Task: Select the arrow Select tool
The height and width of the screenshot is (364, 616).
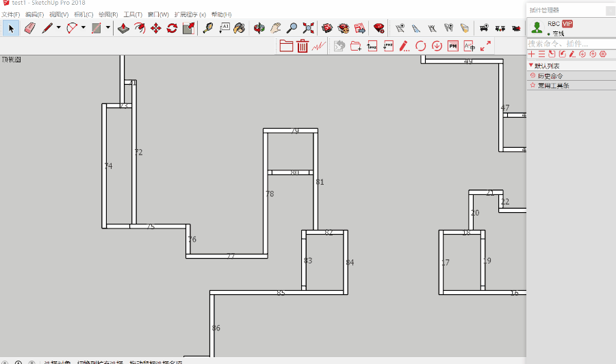Action: point(10,28)
